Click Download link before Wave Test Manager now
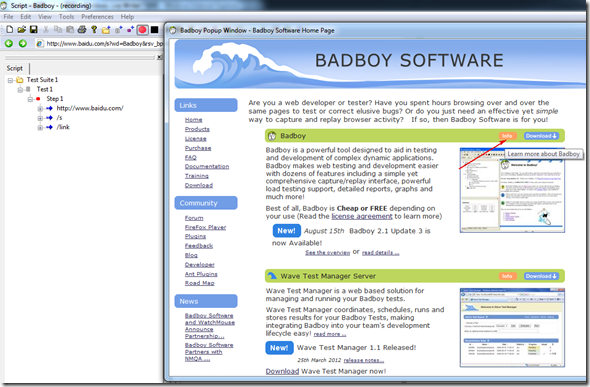The image size is (590, 387). click(282, 371)
